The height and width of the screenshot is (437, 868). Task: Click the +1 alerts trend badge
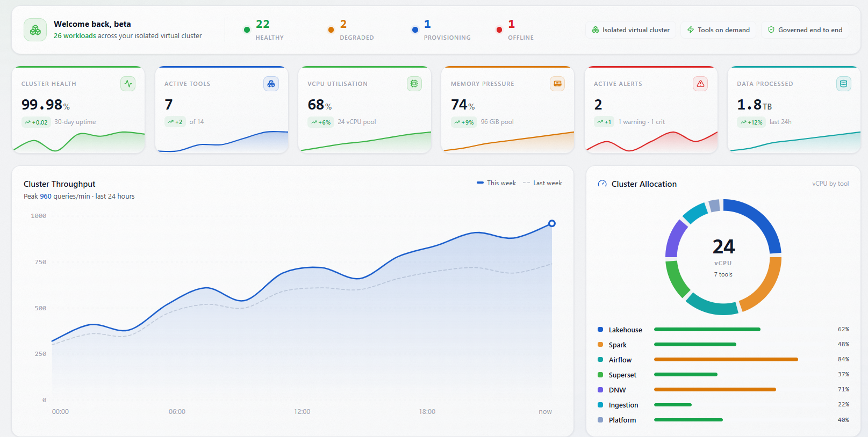coord(604,122)
